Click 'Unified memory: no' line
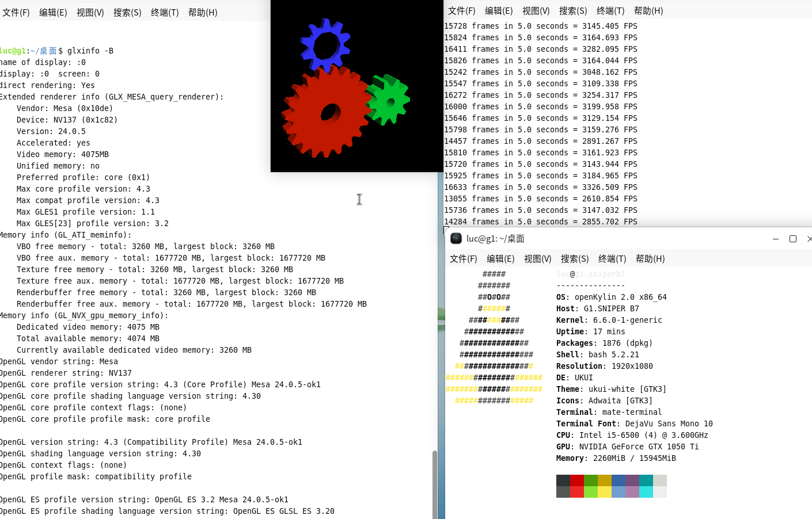This screenshot has width=812, height=519. click(58, 166)
